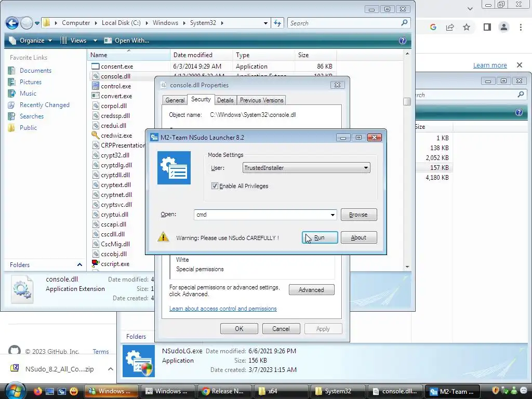Click the Run button in NSudo Launcher
The width and height of the screenshot is (532, 399).
(x=320, y=237)
